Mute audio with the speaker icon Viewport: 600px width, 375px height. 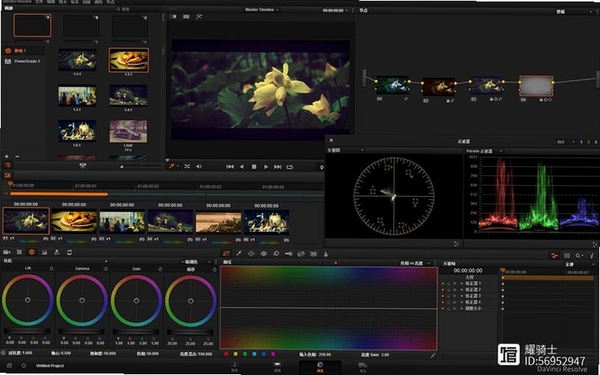point(199,166)
